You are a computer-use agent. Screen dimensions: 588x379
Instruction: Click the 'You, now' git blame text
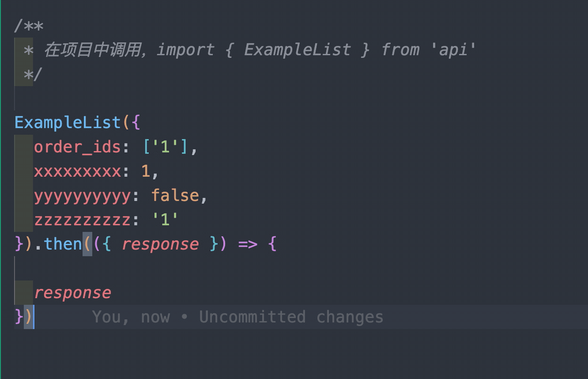(x=131, y=317)
